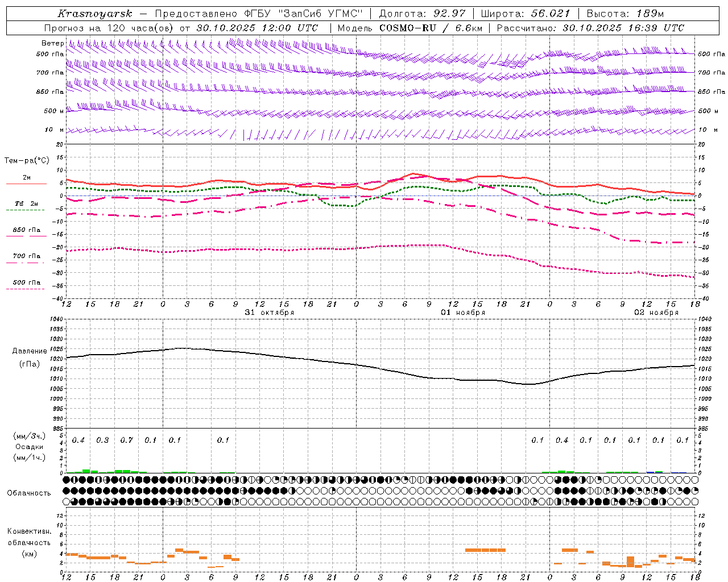728x582 pixels.
Task: Click the 'Облачность' cloudiness label
Action: click(x=29, y=493)
